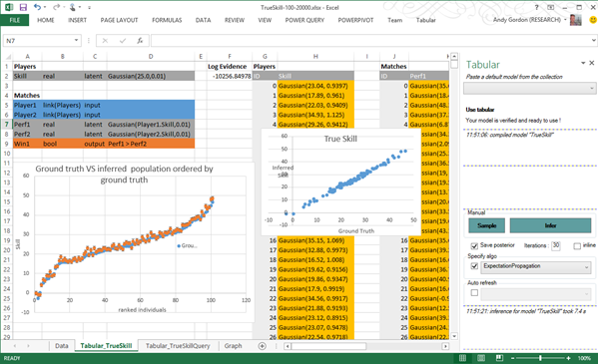Click the Iterations input field
The image size is (598, 364).
pos(556,246)
